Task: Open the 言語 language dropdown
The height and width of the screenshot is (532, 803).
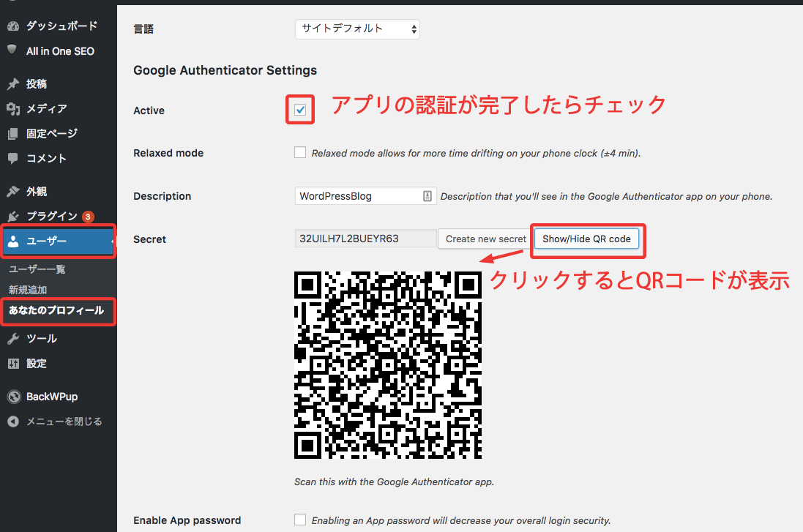Action: [357, 29]
